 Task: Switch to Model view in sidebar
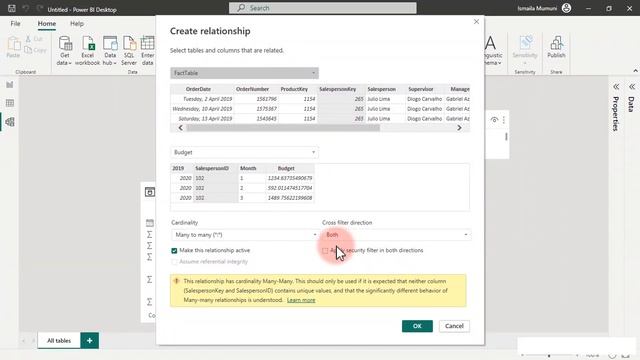(10, 122)
